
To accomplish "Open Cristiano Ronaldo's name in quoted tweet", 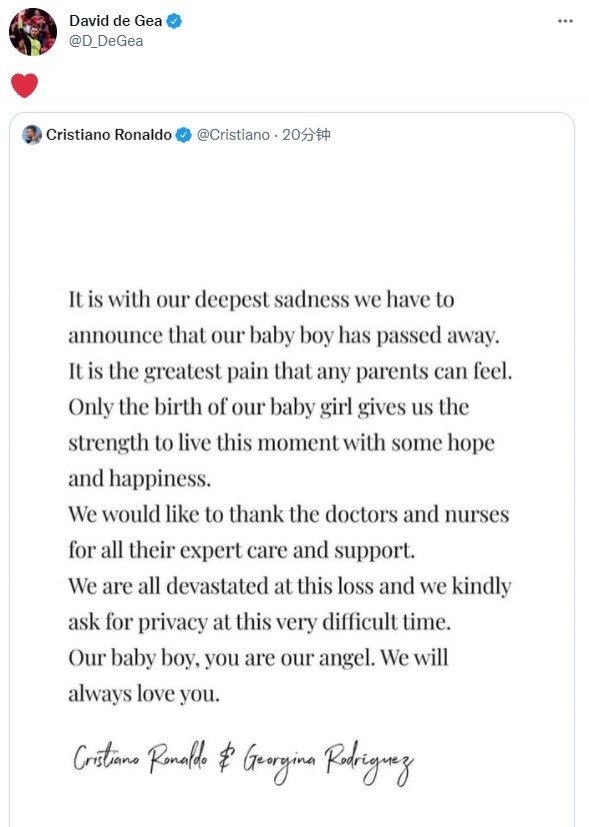I will [109, 135].
